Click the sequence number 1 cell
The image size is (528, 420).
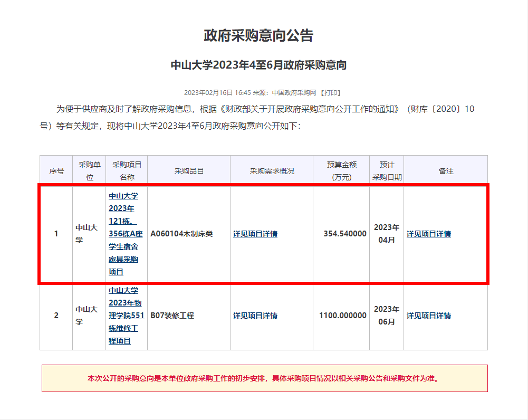point(56,234)
